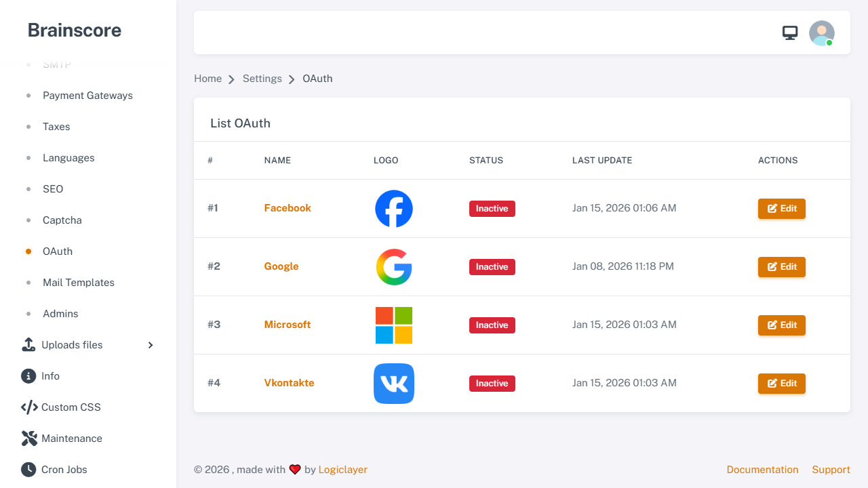The image size is (868, 488).
Task: Click the NAME column header
Action: (x=277, y=161)
